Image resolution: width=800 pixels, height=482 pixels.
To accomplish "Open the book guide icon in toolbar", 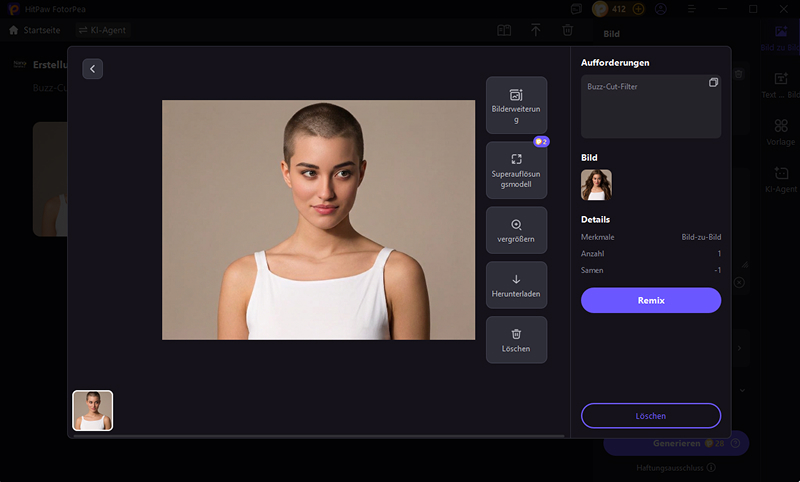I will [504, 31].
